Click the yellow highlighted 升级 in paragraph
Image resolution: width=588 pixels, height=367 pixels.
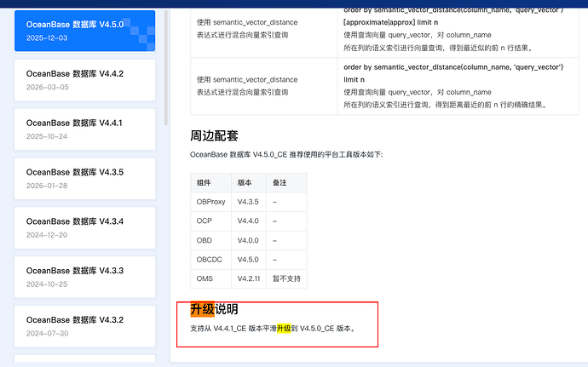point(282,328)
